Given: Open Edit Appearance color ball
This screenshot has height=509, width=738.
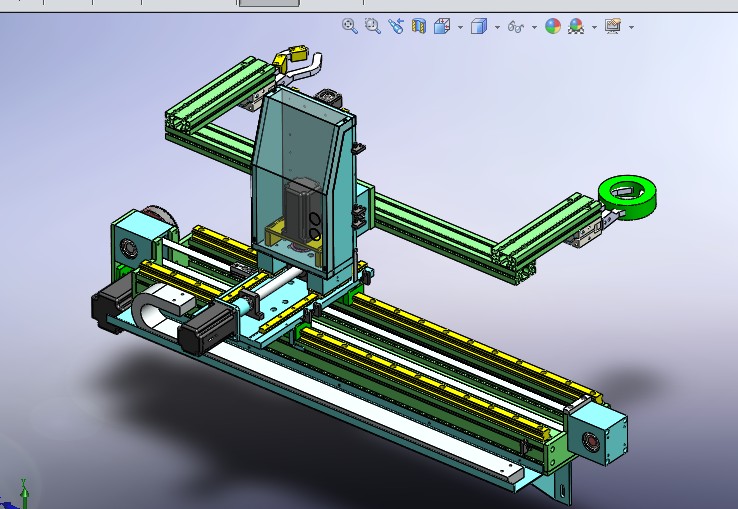Looking at the screenshot, I should click(553, 26).
